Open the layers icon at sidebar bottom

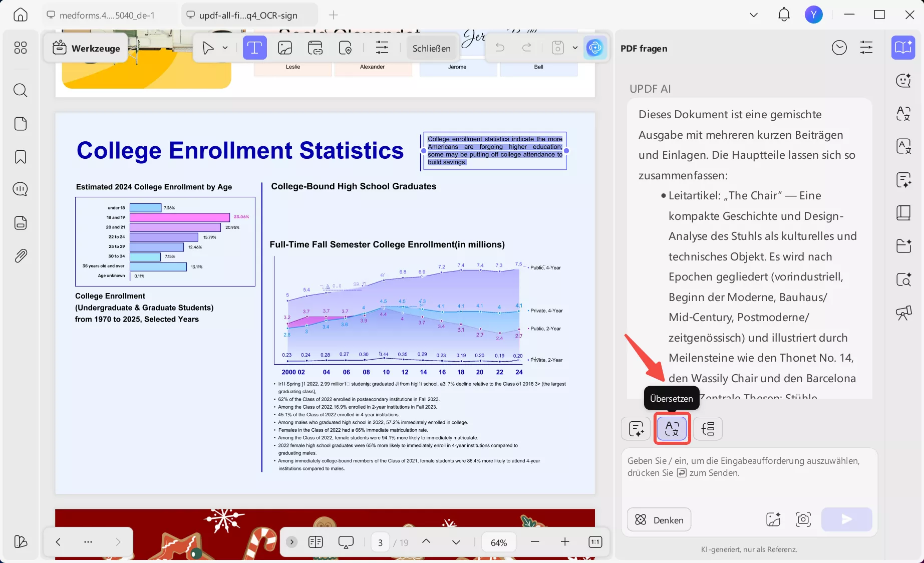21,541
